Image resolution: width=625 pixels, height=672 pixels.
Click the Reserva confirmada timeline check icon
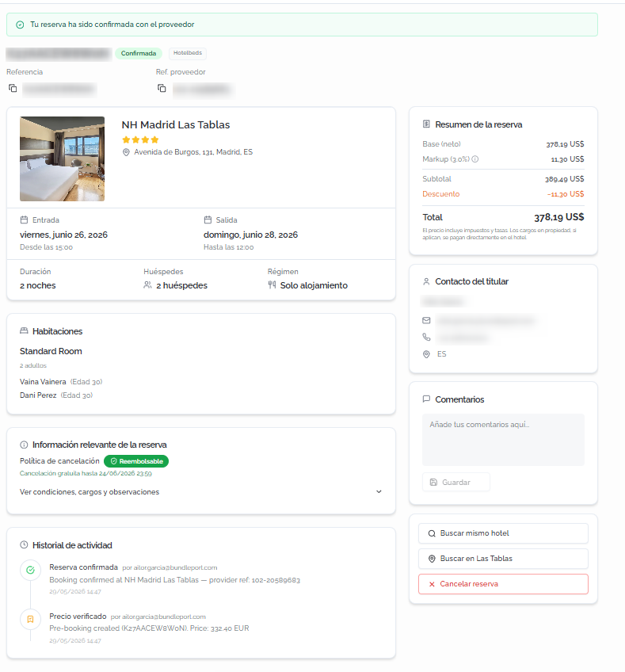30,570
